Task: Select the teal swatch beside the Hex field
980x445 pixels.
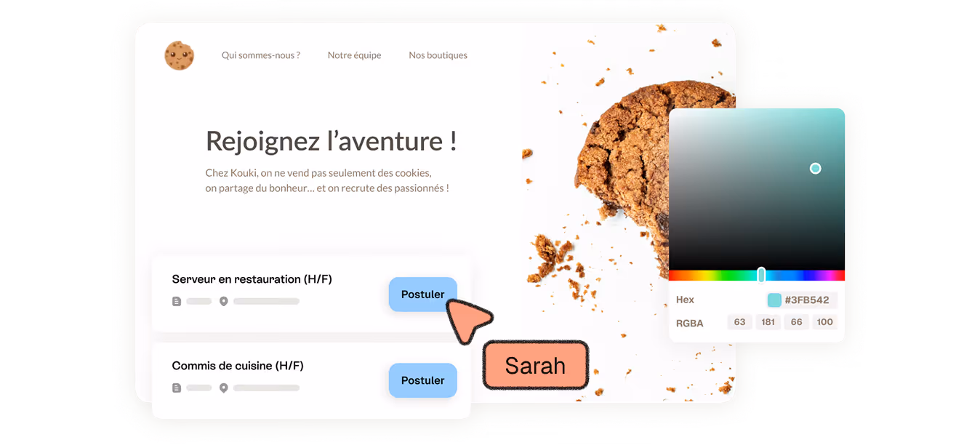Action: coord(773,300)
